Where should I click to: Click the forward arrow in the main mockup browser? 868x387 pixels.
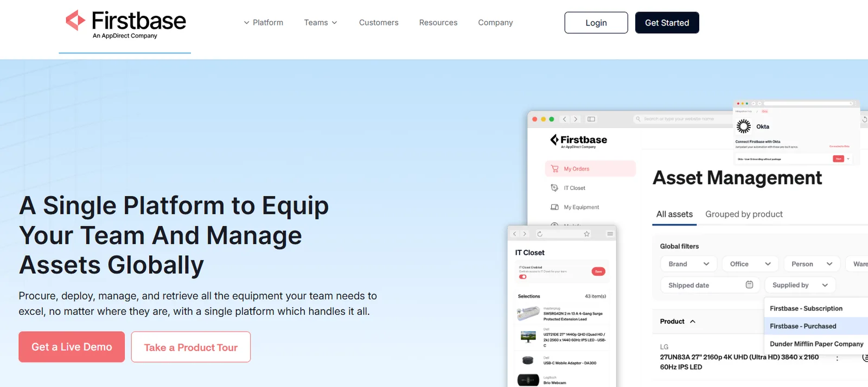tap(576, 119)
